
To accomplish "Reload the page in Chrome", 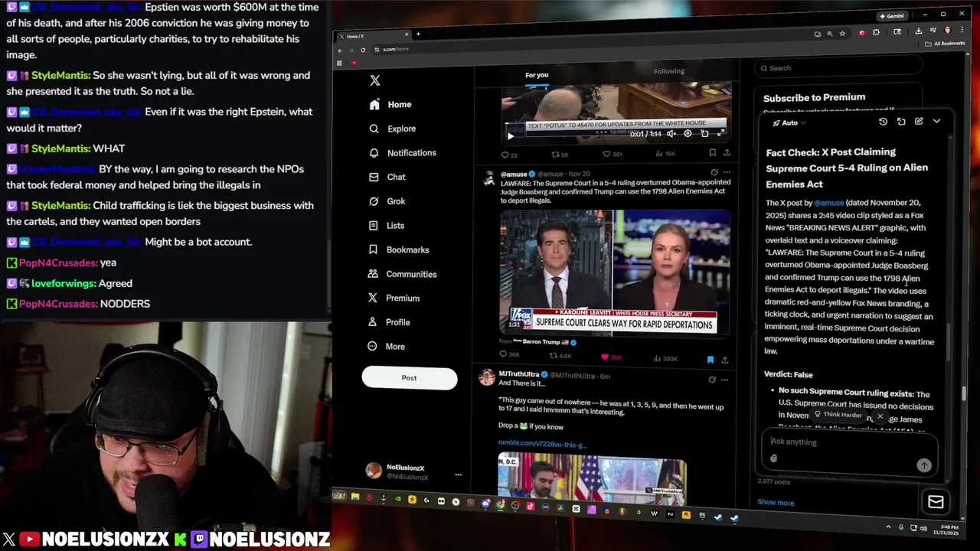I will (363, 50).
